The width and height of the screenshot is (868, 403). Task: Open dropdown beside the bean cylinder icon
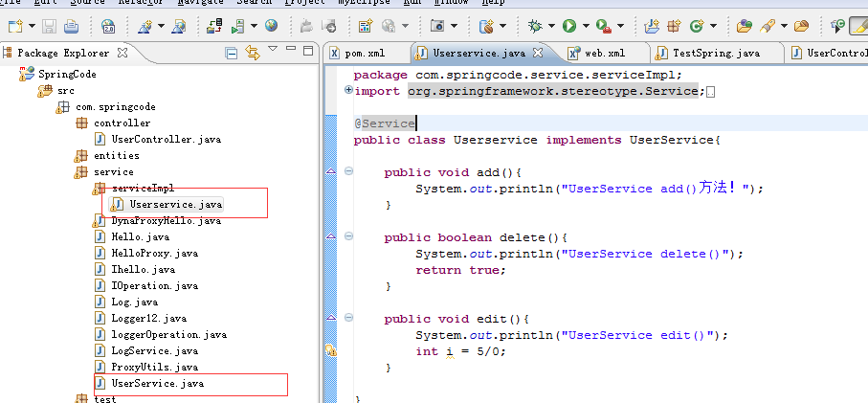[502, 26]
